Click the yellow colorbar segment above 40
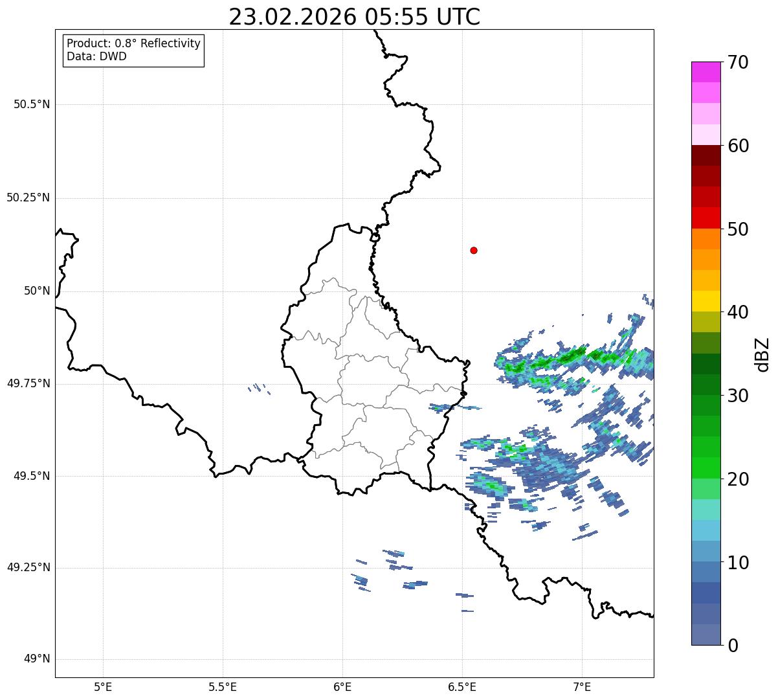The width and height of the screenshot is (778, 700). pos(706,301)
